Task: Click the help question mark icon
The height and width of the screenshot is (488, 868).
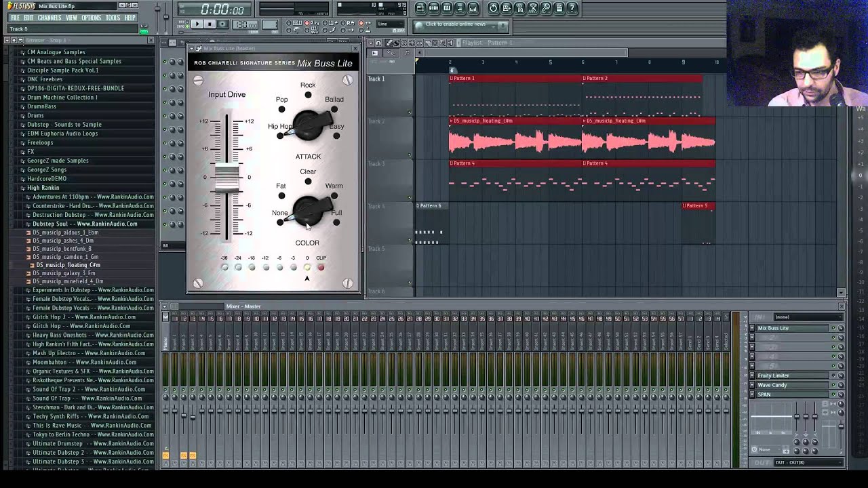Action: click(x=572, y=8)
